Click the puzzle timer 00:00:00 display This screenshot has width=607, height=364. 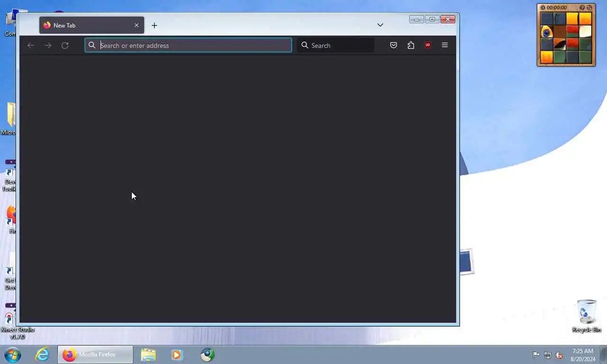point(557,8)
